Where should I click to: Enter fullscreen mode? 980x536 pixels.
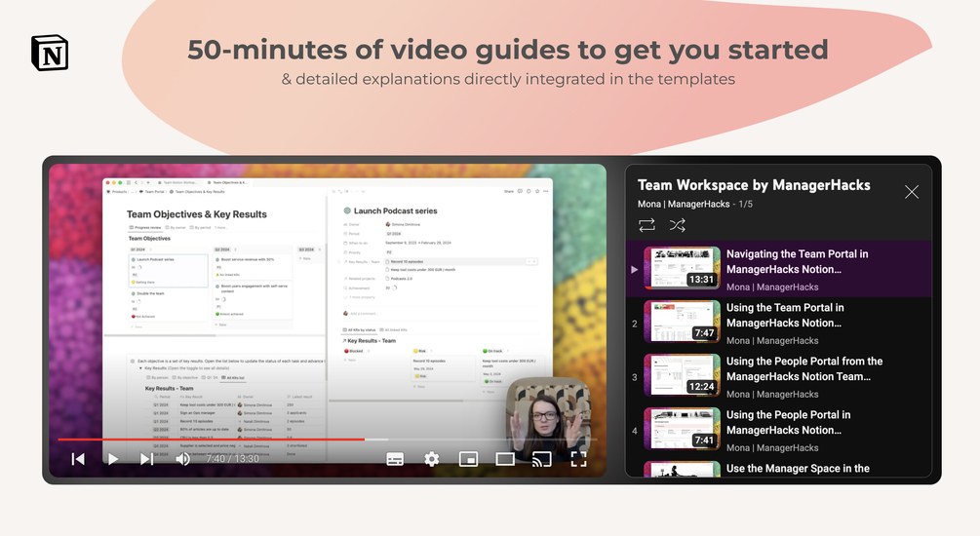coord(579,460)
